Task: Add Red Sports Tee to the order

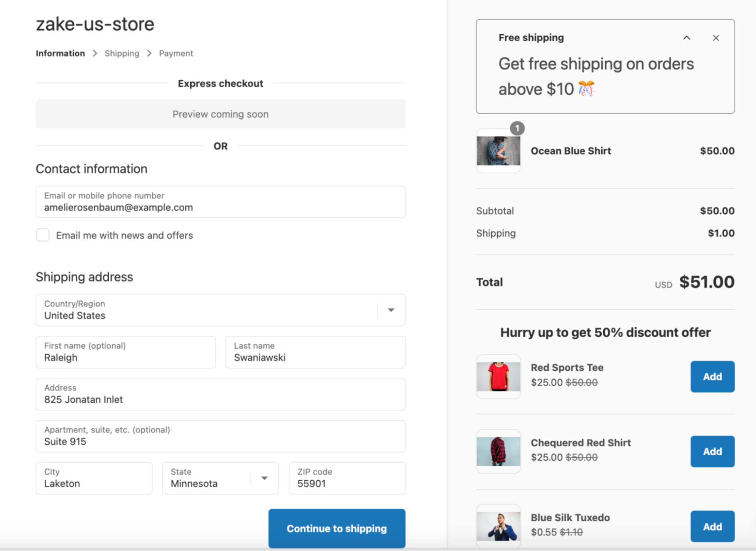Action: pyautogui.click(x=712, y=376)
